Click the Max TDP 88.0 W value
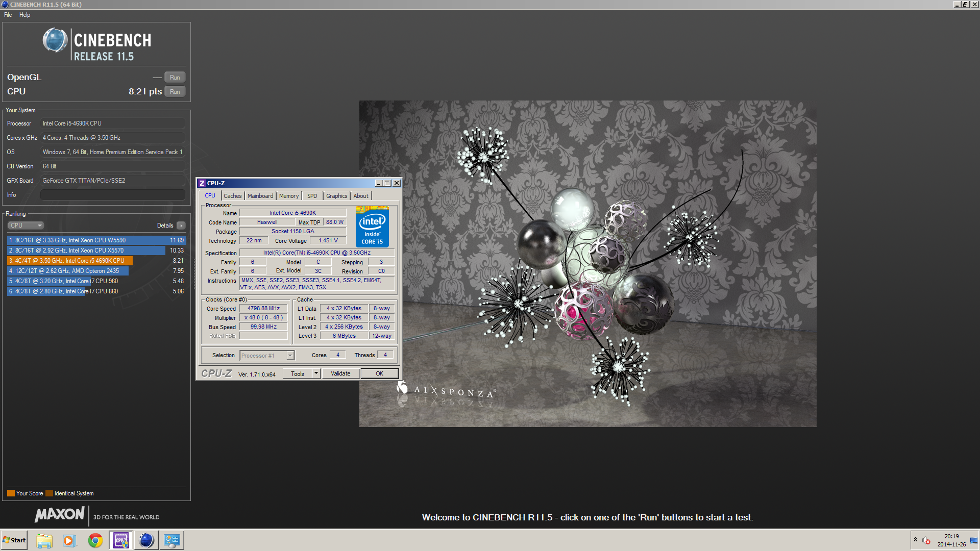Viewport: 980px width, 551px height. click(335, 222)
